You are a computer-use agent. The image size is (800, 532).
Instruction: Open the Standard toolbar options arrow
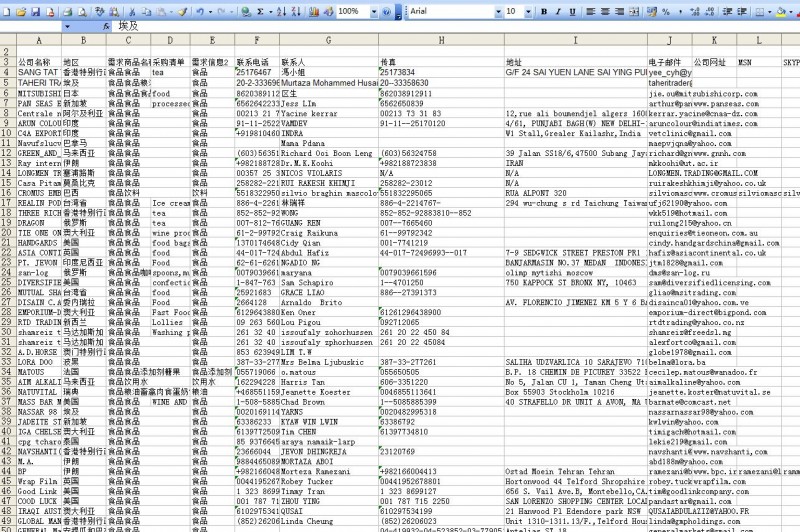click(398, 12)
